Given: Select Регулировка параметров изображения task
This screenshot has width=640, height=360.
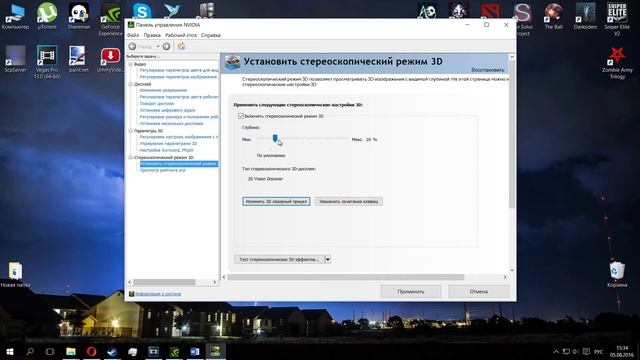Looking at the screenshot, I should coord(178,77).
